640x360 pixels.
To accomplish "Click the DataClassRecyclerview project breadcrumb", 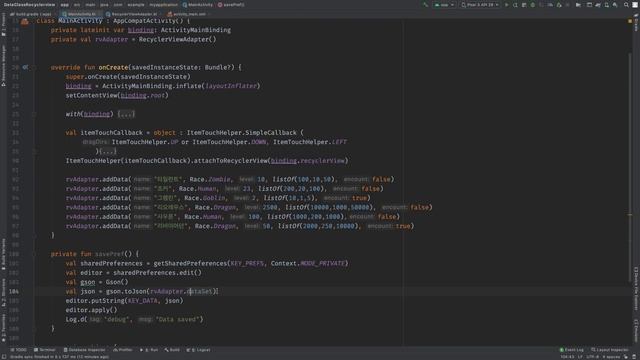I will [x=29, y=5].
